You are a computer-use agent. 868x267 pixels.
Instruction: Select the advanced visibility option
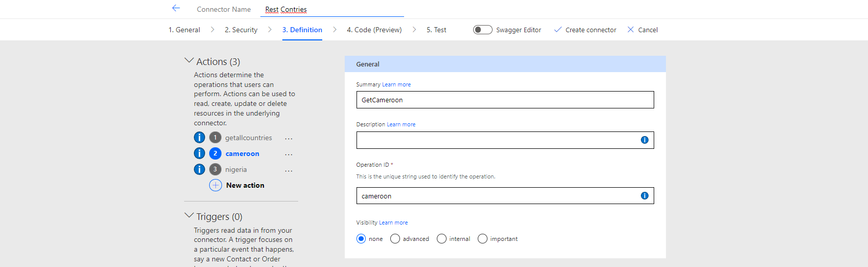click(395, 239)
